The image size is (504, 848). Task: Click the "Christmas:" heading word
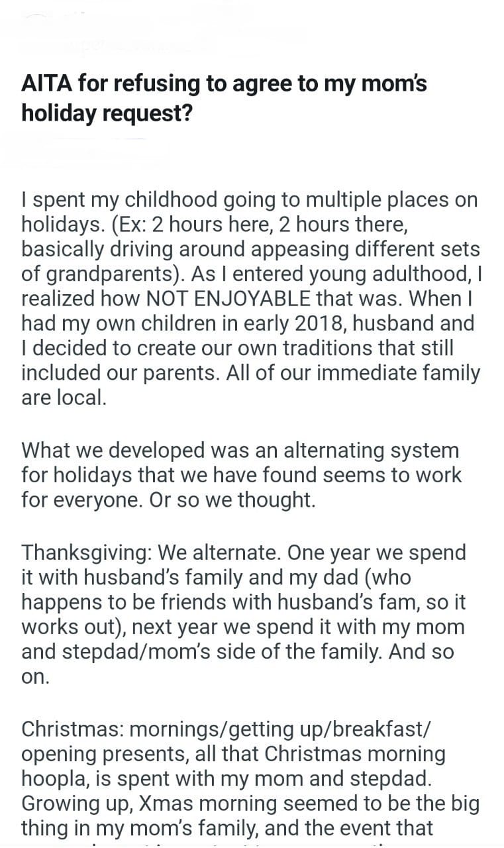72,729
